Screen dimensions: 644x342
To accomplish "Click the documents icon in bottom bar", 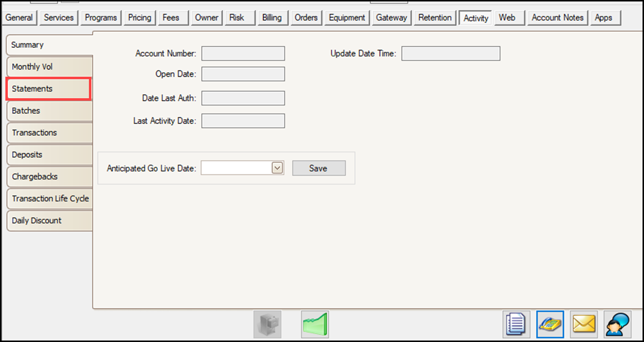I will pos(516,324).
